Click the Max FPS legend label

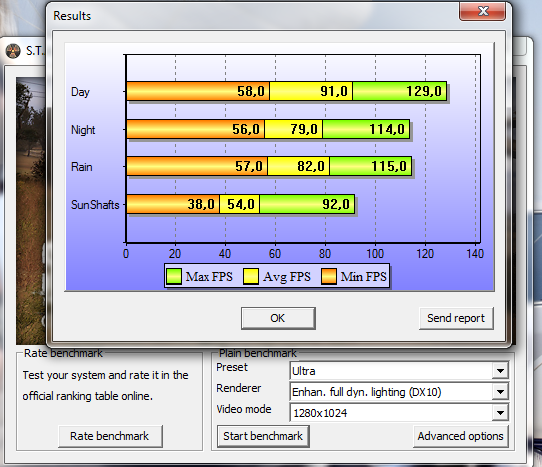coord(209,277)
